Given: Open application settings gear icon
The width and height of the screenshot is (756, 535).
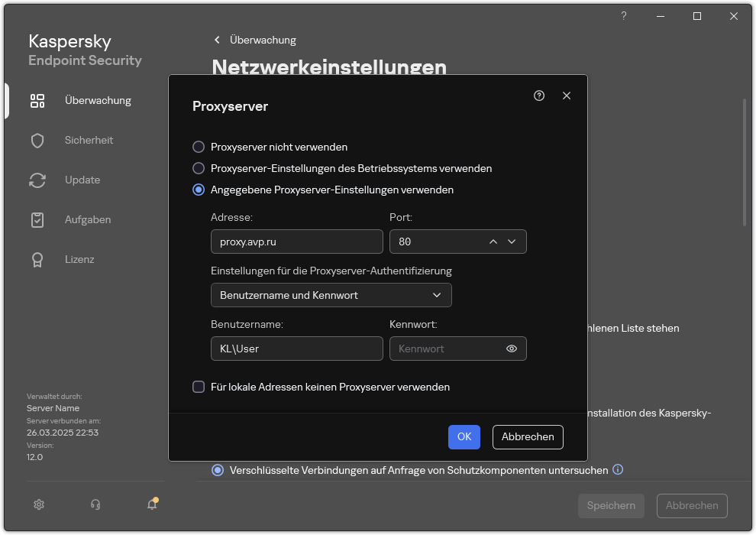Looking at the screenshot, I should click(38, 504).
